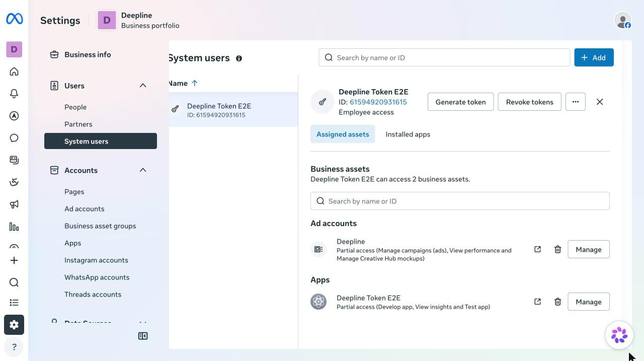Open Inbox chat bubble icon
644x361 pixels.
14,138
